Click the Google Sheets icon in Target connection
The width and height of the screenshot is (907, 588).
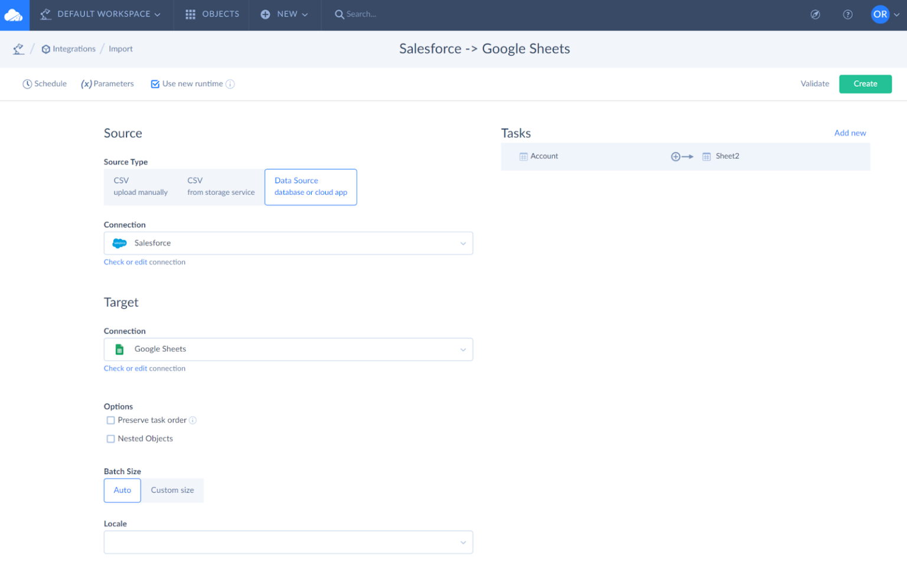(x=119, y=349)
